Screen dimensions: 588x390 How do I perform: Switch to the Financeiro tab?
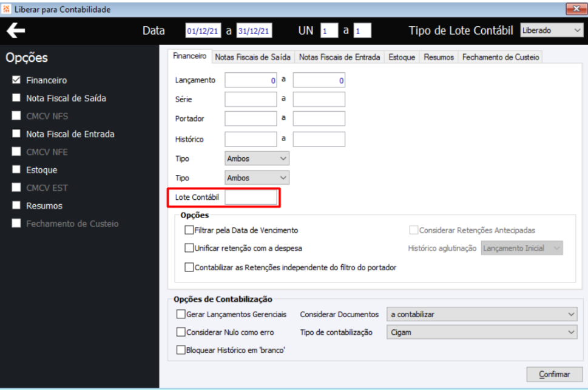point(190,56)
